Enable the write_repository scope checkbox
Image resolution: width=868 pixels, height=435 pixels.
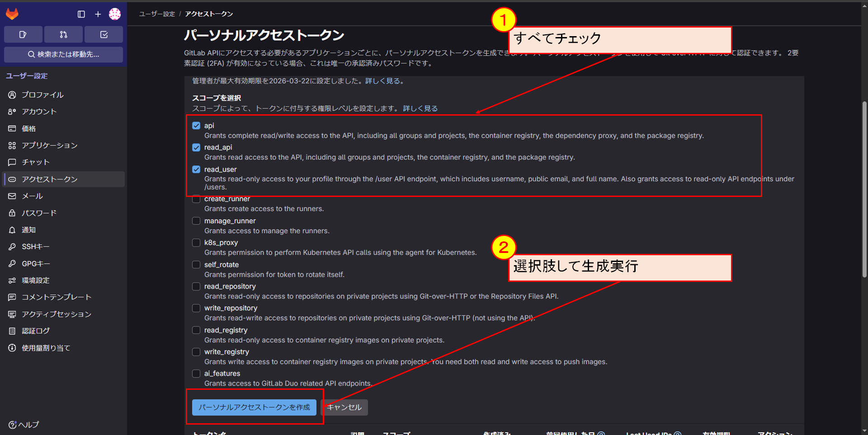pyautogui.click(x=196, y=308)
